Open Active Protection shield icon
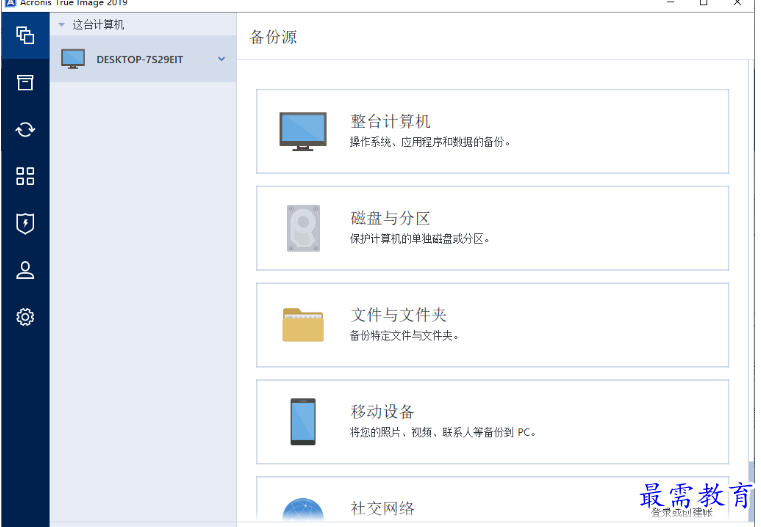 25,223
